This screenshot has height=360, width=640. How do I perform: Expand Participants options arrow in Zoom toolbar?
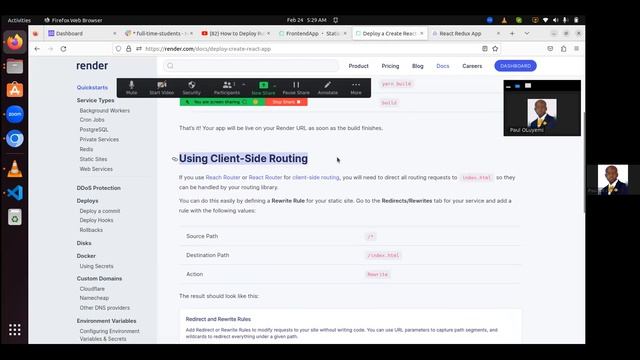pos(244,84)
